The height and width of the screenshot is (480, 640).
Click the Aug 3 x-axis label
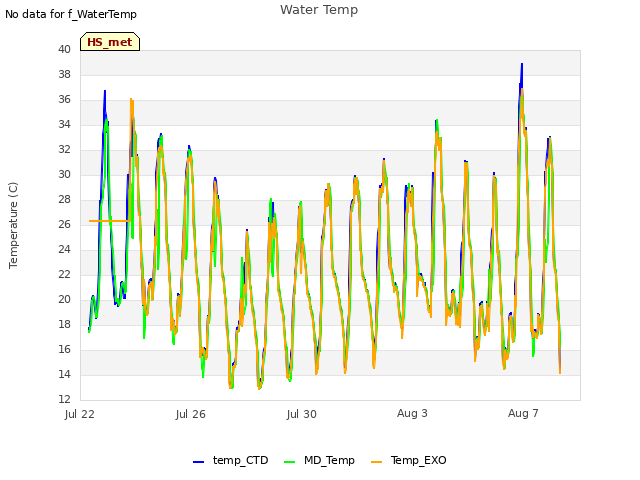click(x=412, y=413)
